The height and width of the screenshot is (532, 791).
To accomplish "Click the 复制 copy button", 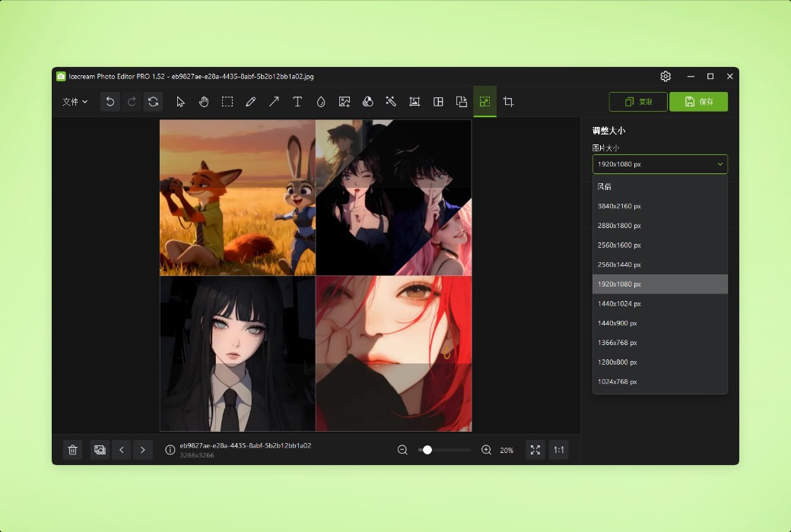I will pyautogui.click(x=638, y=101).
